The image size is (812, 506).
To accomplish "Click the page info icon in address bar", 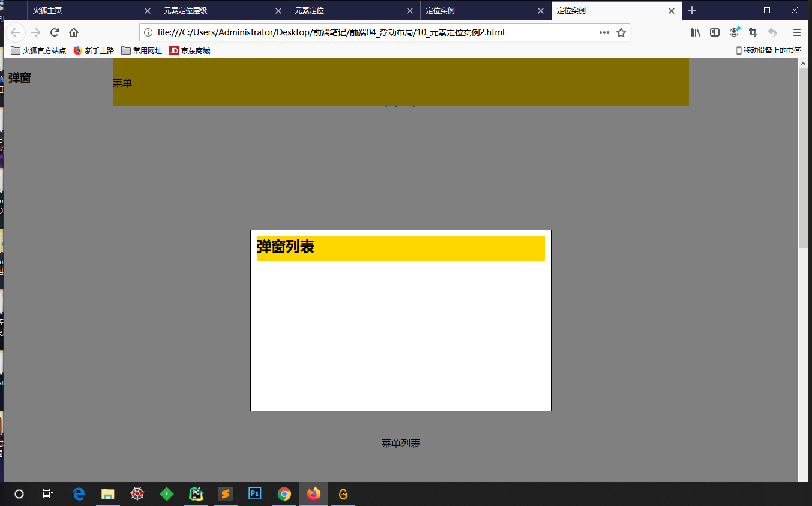I will coord(148,32).
